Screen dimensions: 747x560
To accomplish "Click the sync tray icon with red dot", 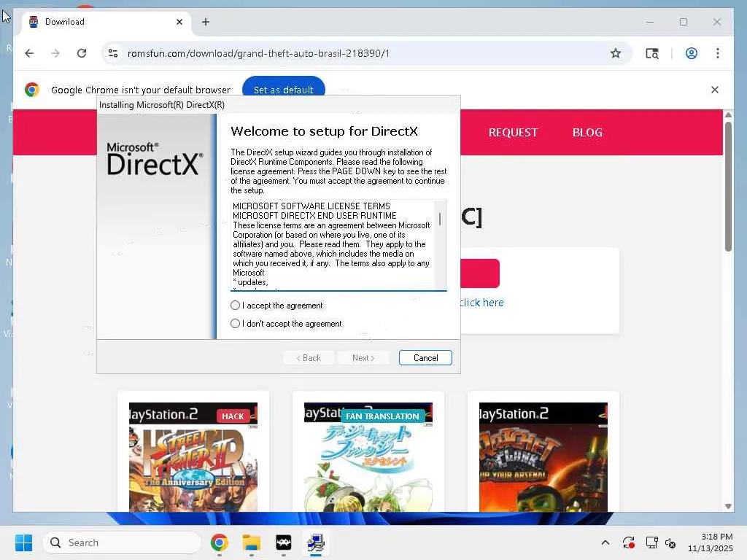I will pyautogui.click(x=628, y=542).
